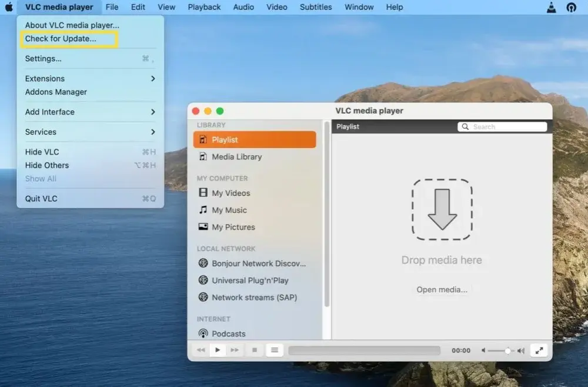Image resolution: width=588 pixels, height=387 pixels.
Task: Toggle fullscreen with the arrows icon
Action: tap(539, 351)
